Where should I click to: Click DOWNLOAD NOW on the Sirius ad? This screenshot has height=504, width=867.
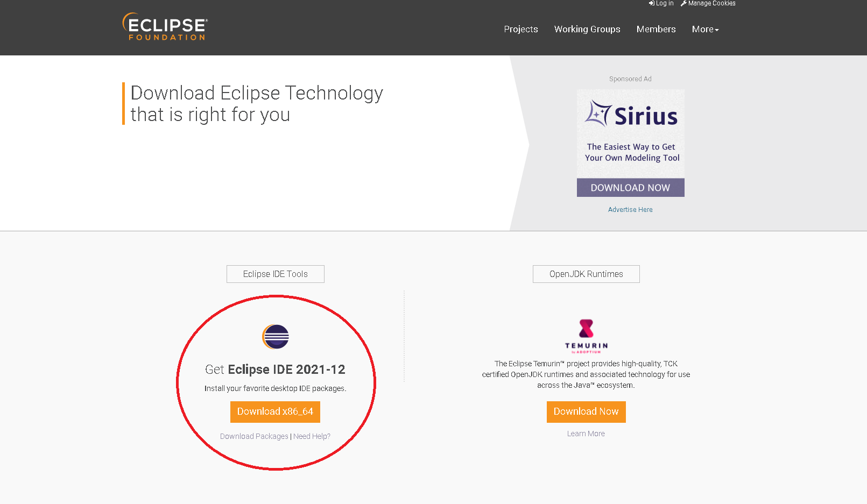click(x=630, y=188)
